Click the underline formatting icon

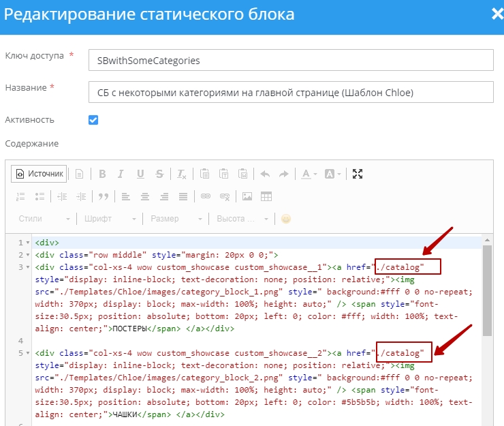click(140, 174)
